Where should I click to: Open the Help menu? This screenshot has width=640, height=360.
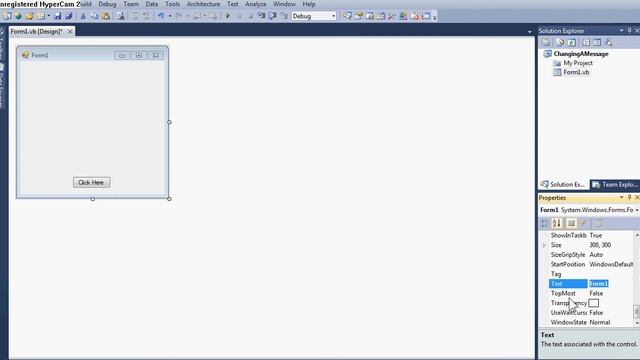309,4
